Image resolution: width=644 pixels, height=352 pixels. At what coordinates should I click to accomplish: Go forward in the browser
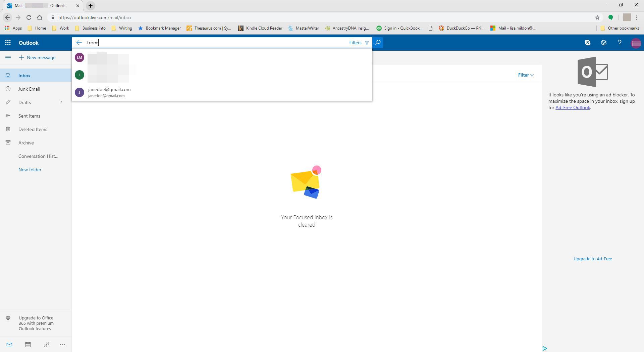(18, 17)
